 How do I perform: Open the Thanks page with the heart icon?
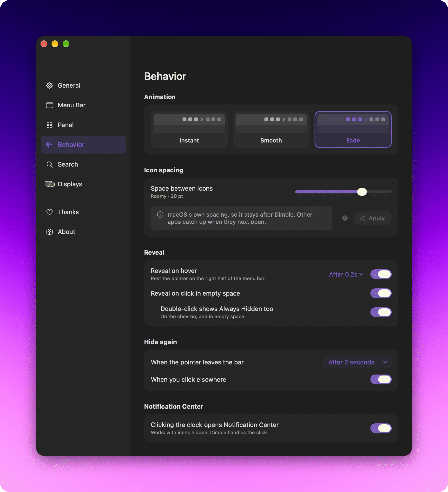click(83, 212)
